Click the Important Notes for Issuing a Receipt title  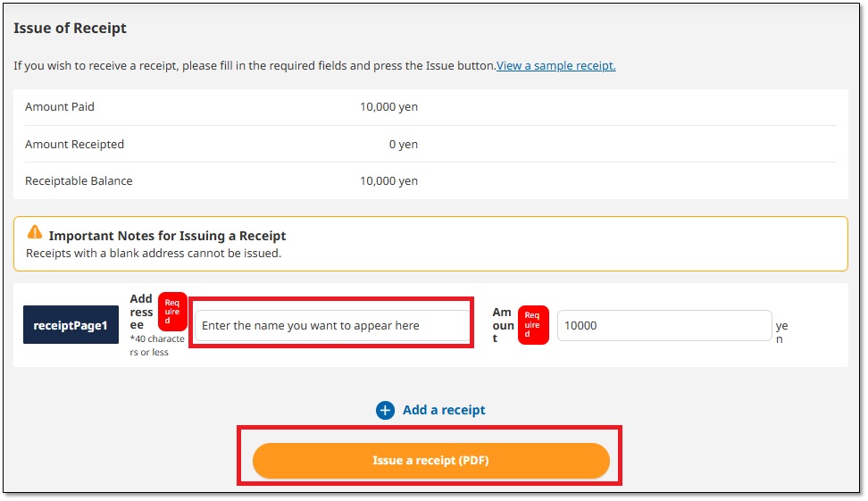click(x=167, y=236)
